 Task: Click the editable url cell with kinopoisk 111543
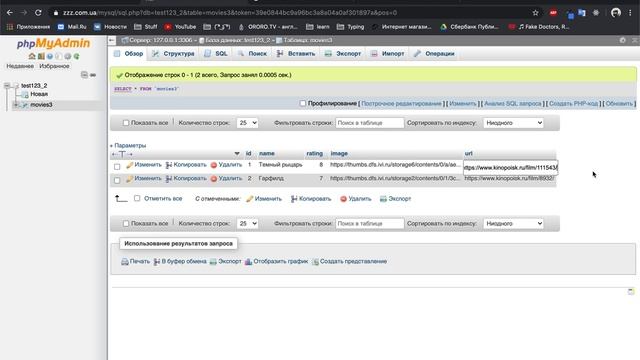click(x=511, y=168)
